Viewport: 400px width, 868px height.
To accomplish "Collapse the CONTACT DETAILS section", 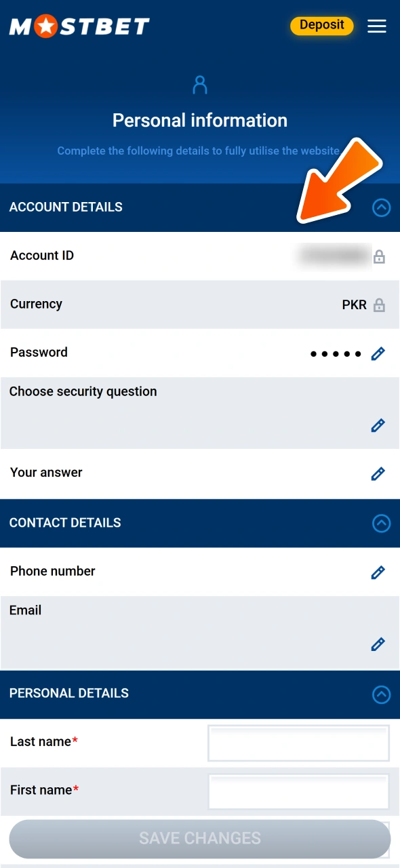I will coord(381,523).
